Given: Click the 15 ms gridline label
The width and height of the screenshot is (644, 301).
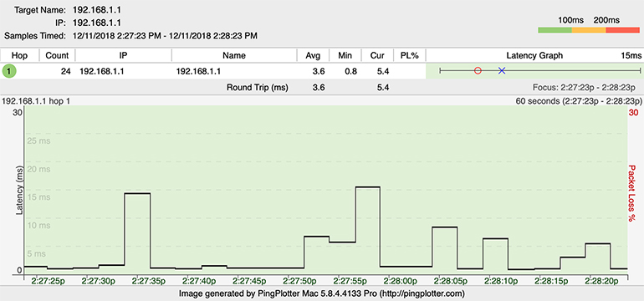Looking at the screenshot, I should pyautogui.click(x=38, y=197).
